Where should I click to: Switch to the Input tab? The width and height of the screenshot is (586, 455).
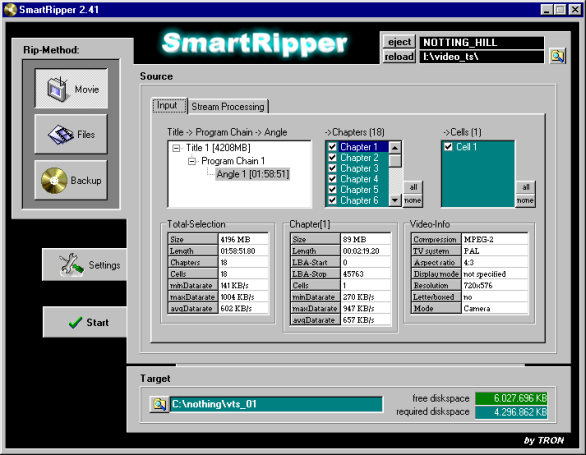(169, 105)
